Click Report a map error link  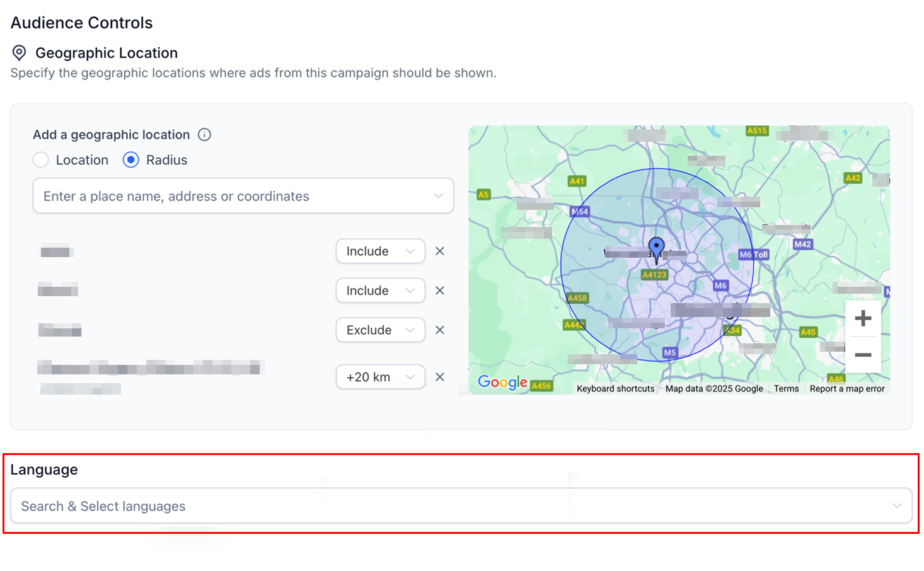847,389
